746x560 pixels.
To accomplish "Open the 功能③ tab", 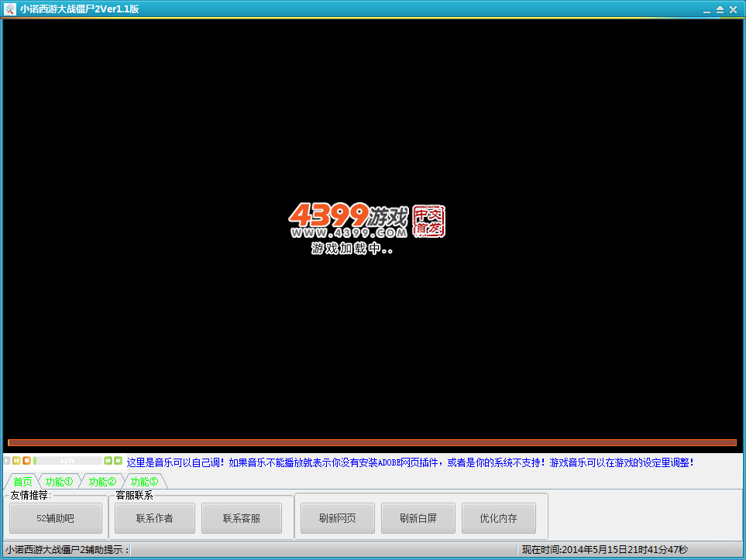I will click(144, 482).
